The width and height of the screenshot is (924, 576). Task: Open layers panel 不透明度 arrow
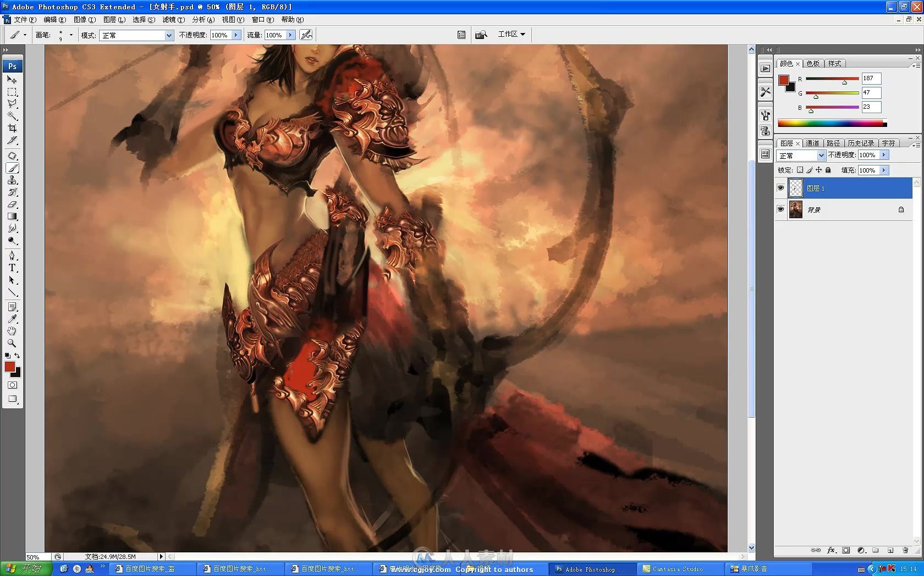point(884,155)
